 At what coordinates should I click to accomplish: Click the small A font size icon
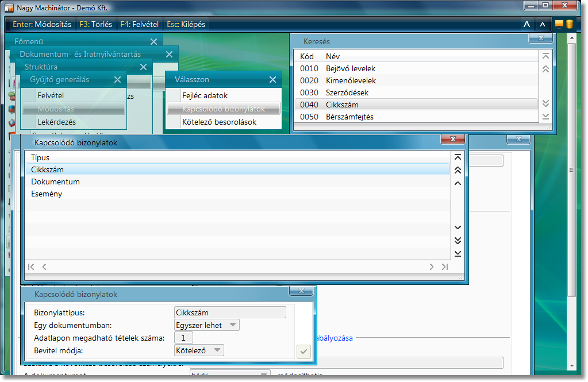[543, 24]
